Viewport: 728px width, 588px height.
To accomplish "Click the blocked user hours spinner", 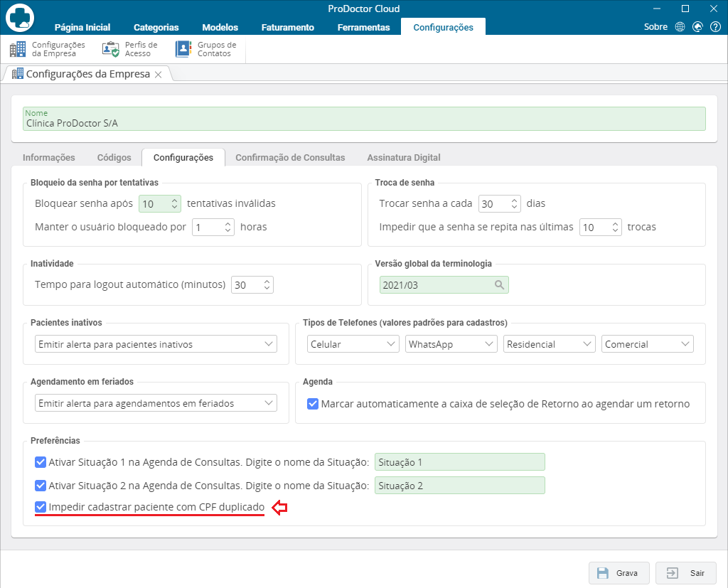I will (213, 227).
